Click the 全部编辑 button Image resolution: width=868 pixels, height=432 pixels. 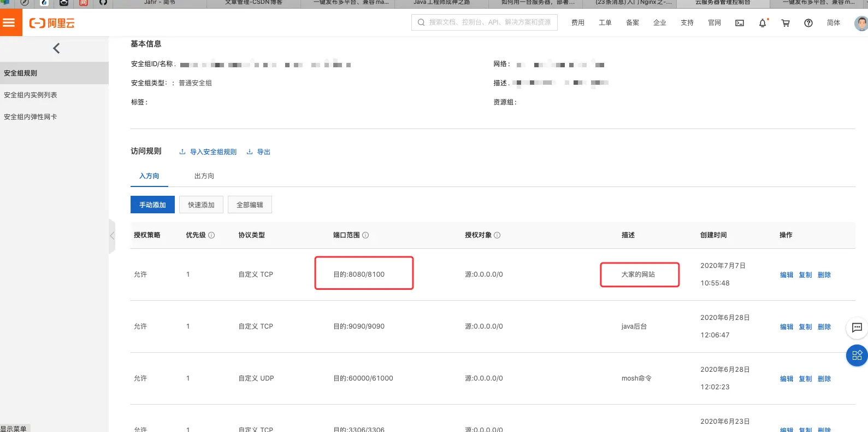pos(250,205)
